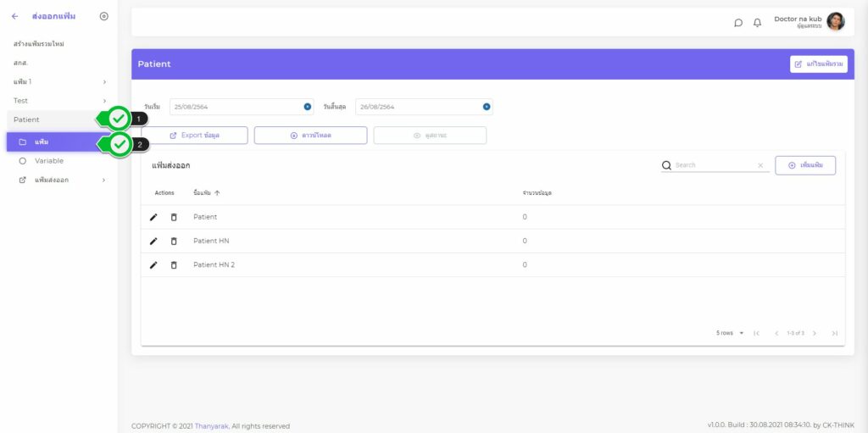Open the 5 rows per page dropdown
Screen dimensions: 868x433
pyautogui.click(x=730, y=333)
